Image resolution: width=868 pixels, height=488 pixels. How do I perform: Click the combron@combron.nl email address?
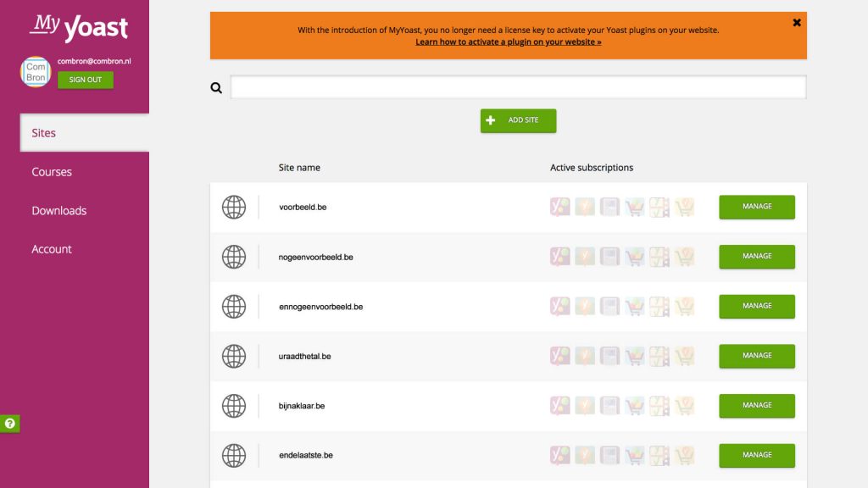pyautogui.click(x=94, y=61)
